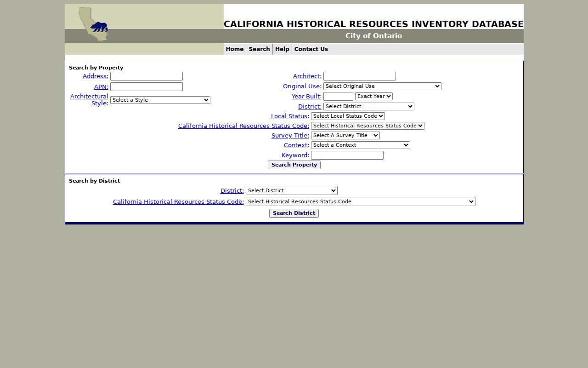Click the Keyword text field
The height and width of the screenshot is (368, 588).
(347, 155)
